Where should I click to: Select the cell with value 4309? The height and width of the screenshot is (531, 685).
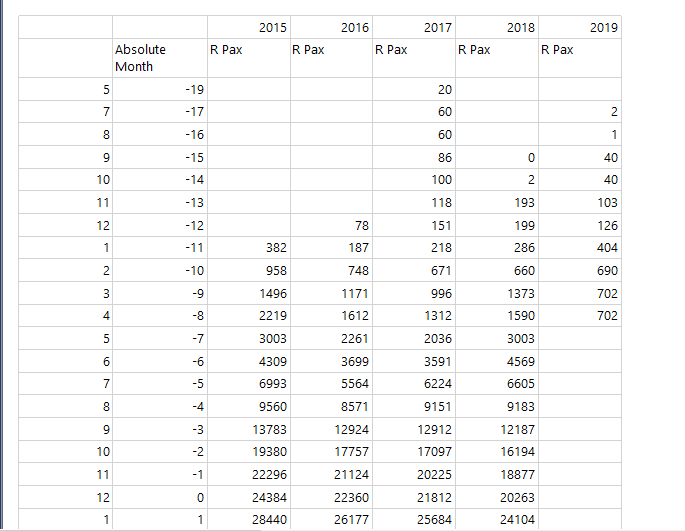click(249, 361)
